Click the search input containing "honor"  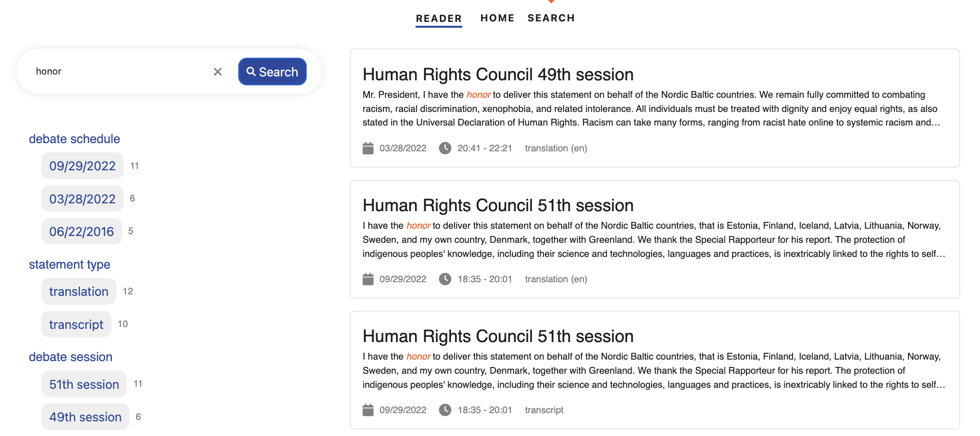coord(119,72)
